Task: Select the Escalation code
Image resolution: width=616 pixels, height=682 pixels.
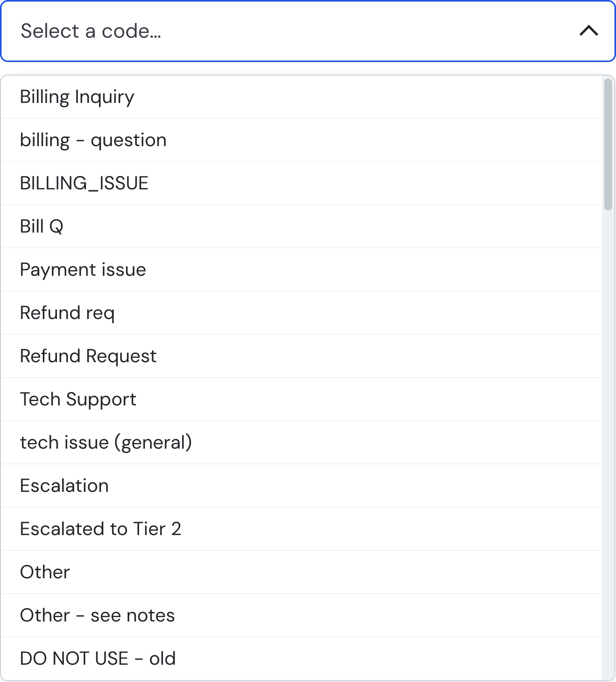Action: [x=301, y=486]
